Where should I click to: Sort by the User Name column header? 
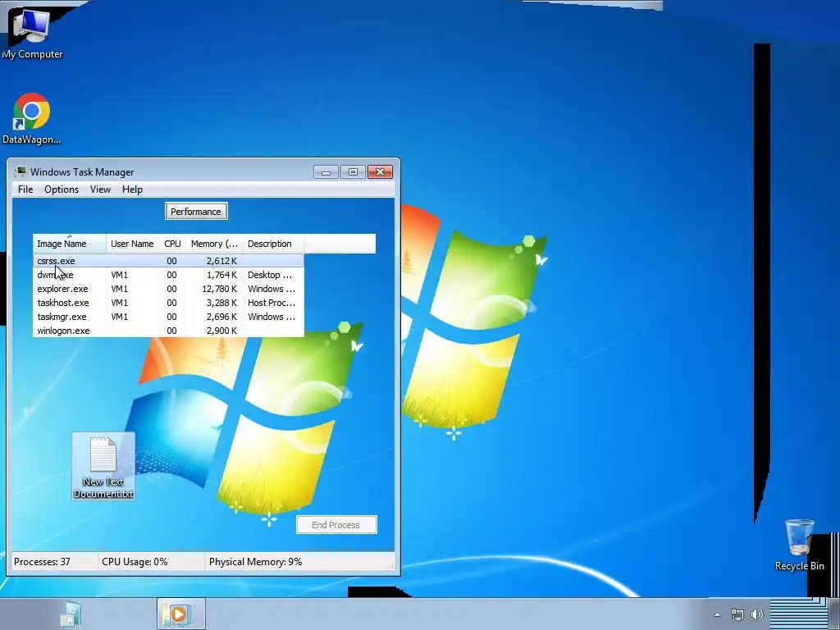click(x=132, y=244)
